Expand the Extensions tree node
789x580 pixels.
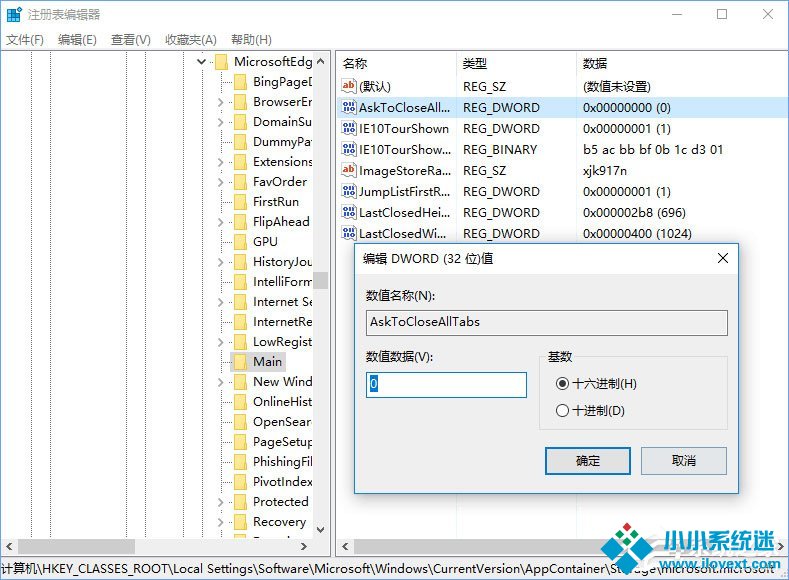[220, 162]
